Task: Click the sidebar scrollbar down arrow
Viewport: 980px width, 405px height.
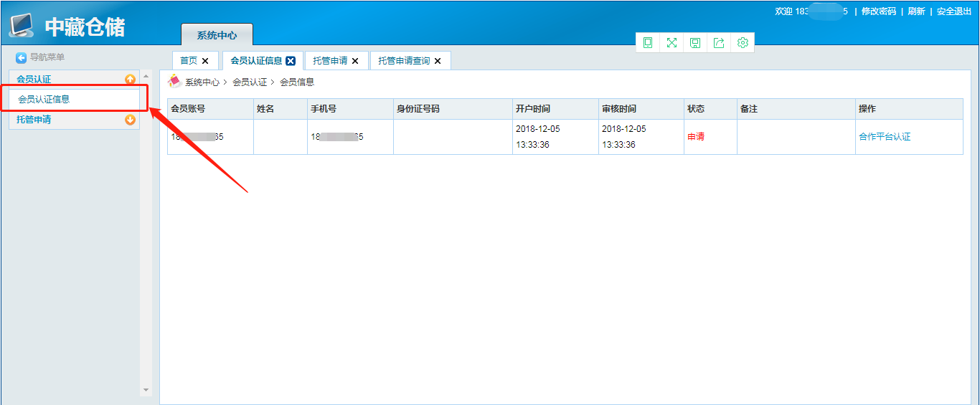Action: point(146,390)
